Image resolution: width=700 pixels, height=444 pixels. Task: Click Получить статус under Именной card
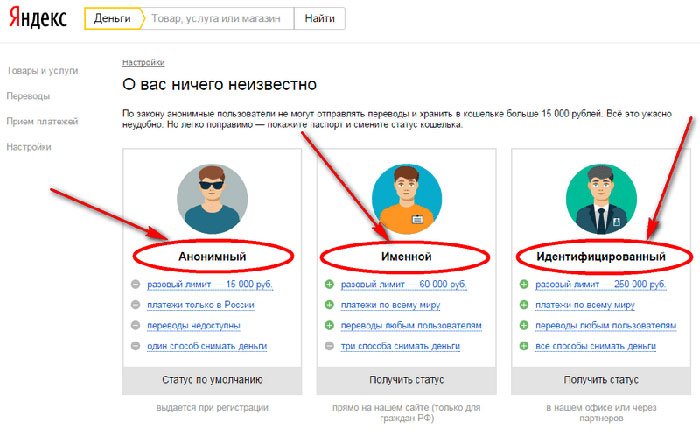pyautogui.click(x=407, y=380)
